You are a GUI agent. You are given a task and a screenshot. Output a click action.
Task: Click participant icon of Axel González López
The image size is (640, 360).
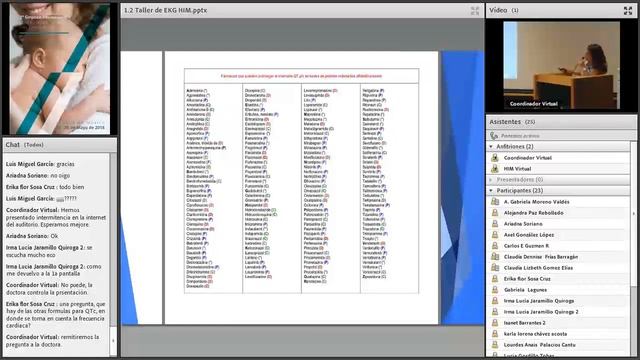pyautogui.click(x=495, y=235)
